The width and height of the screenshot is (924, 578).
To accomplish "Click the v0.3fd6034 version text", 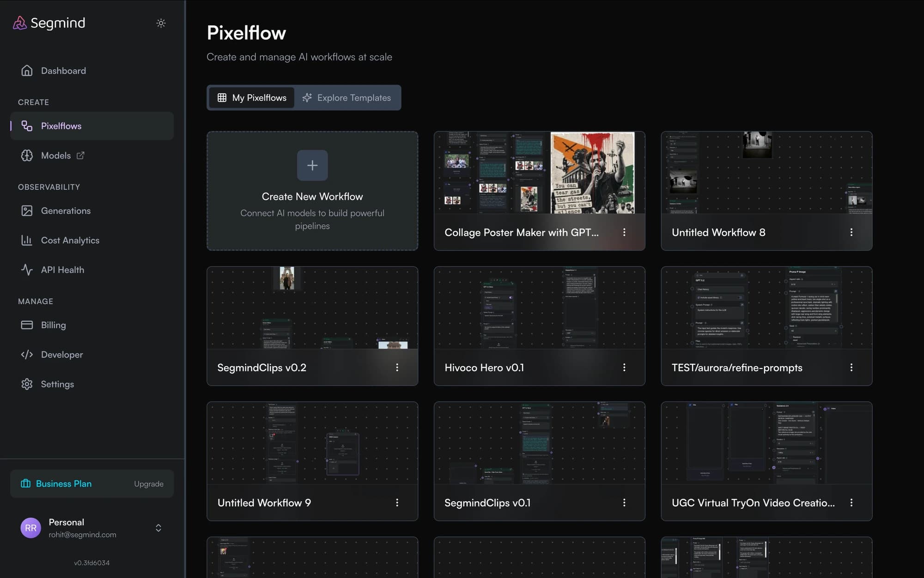I will (x=92, y=563).
